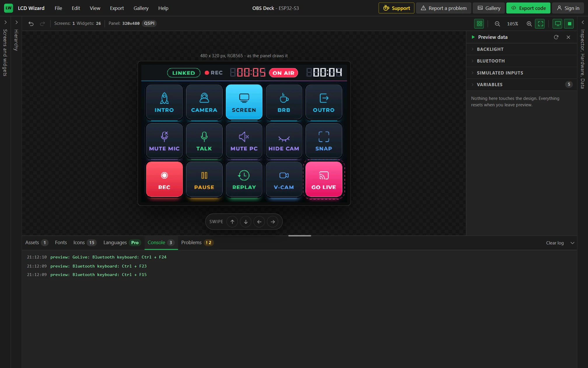Click the bottom panel resize handle
This screenshot has height=368, width=588.
point(300,236)
